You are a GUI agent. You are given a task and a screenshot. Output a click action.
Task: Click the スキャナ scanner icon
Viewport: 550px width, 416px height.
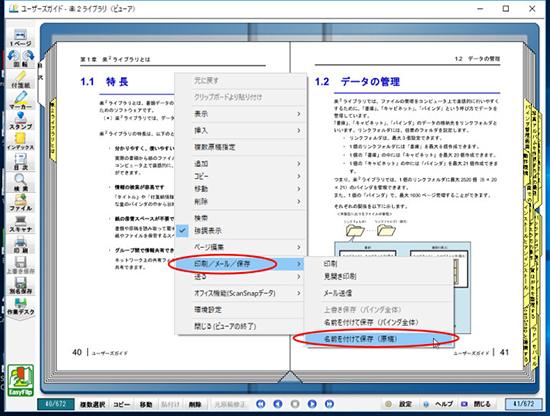pos(20,224)
